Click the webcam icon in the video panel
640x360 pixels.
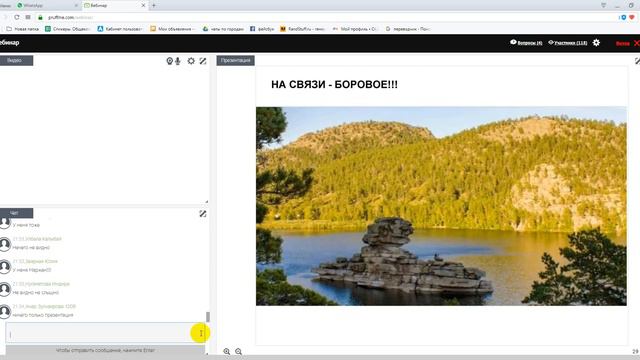point(170,61)
